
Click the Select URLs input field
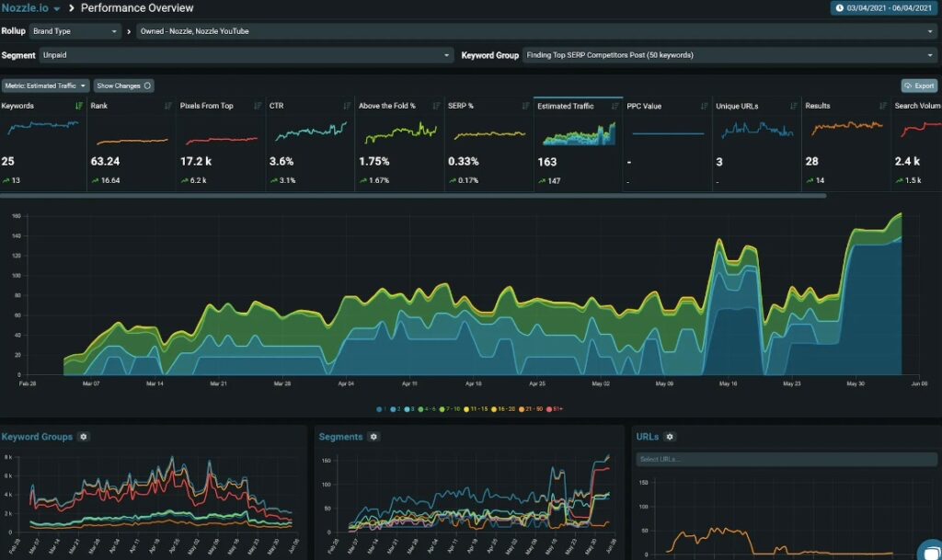(x=787, y=459)
